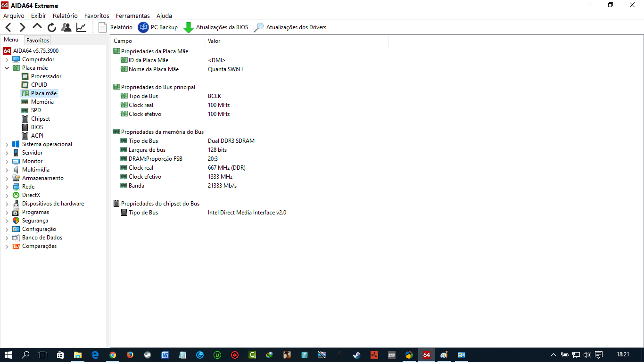Select the ID da Placa Mãe row
644x362 pixels.
click(149, 60)
